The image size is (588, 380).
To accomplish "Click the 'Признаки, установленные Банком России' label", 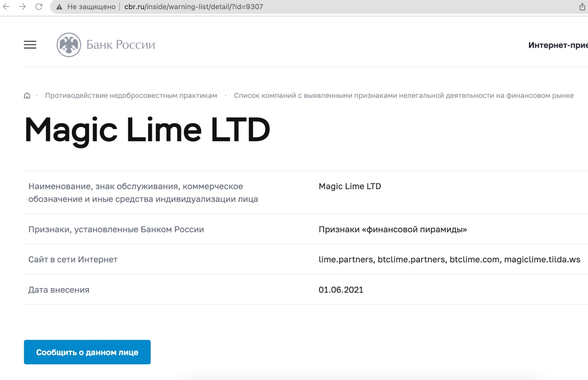I will pyautogui.click(x=116, y=229).
